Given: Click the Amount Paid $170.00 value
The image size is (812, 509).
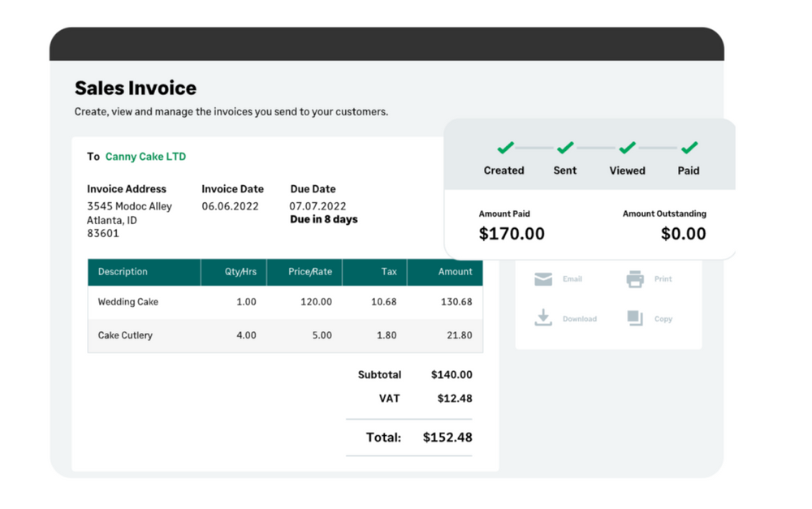Looking at the screenshot, I should (512, 234).
